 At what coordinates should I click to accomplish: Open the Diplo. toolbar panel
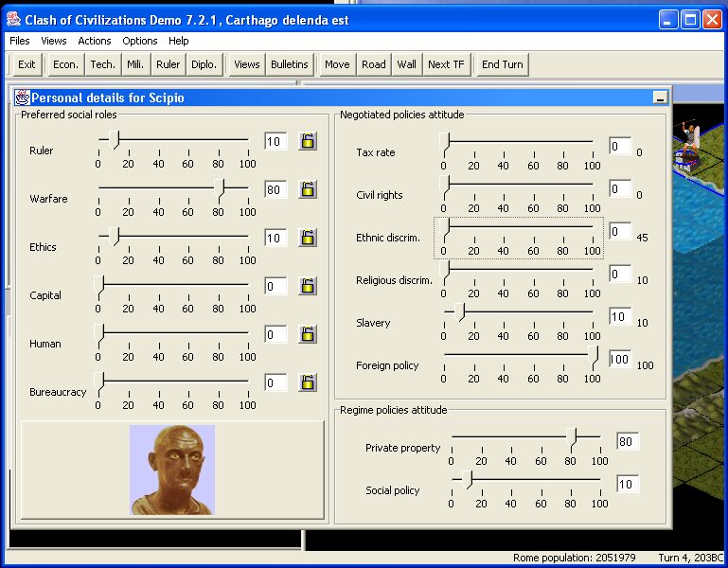[204, 64]
